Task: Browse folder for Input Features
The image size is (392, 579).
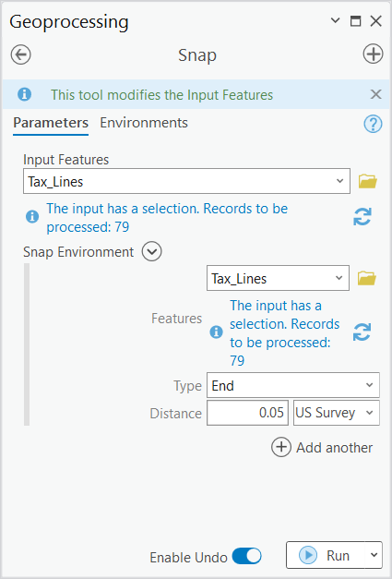Action: [367, 181]
